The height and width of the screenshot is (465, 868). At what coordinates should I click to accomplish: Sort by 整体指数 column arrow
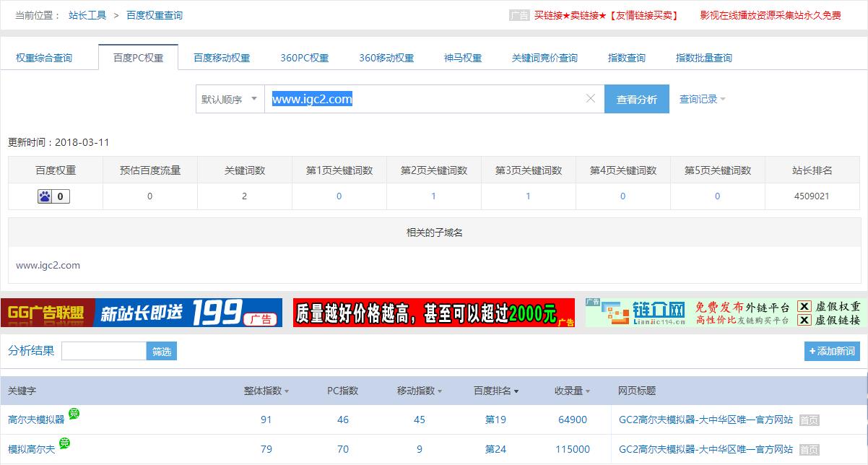tap(287, 391)
